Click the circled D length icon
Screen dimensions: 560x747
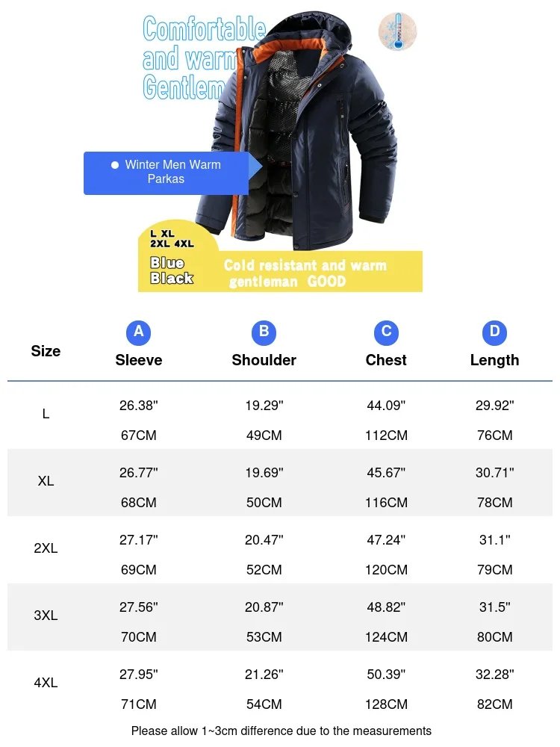pos(494,332)
